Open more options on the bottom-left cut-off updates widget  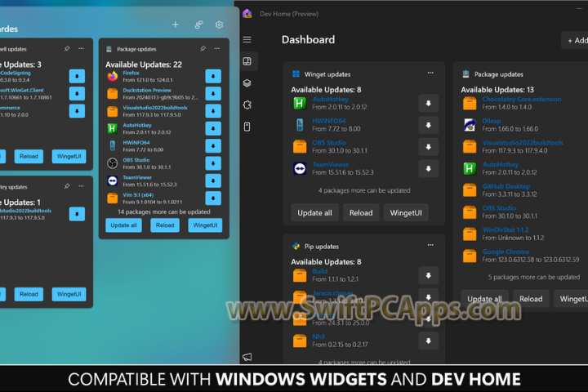point(81,186)
